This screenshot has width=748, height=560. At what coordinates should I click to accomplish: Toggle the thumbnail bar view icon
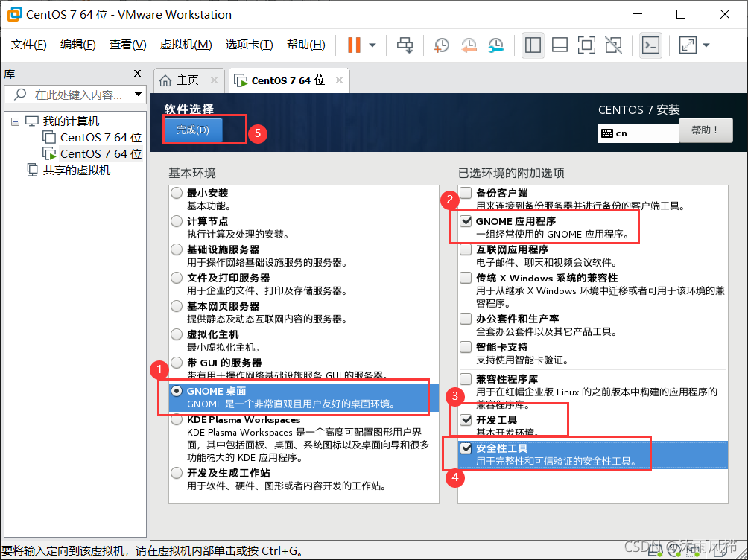(x=560, y=45)
